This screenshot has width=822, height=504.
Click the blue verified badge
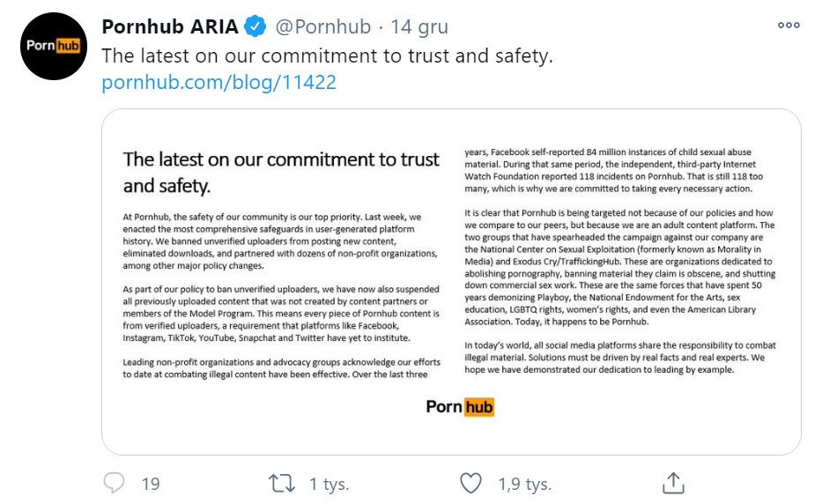255,27
